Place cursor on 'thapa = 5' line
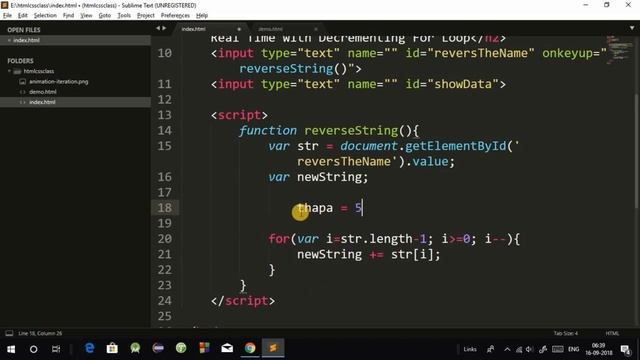Image resolution: width=640 pixels, height=360 pixels. tap(329, 208)
